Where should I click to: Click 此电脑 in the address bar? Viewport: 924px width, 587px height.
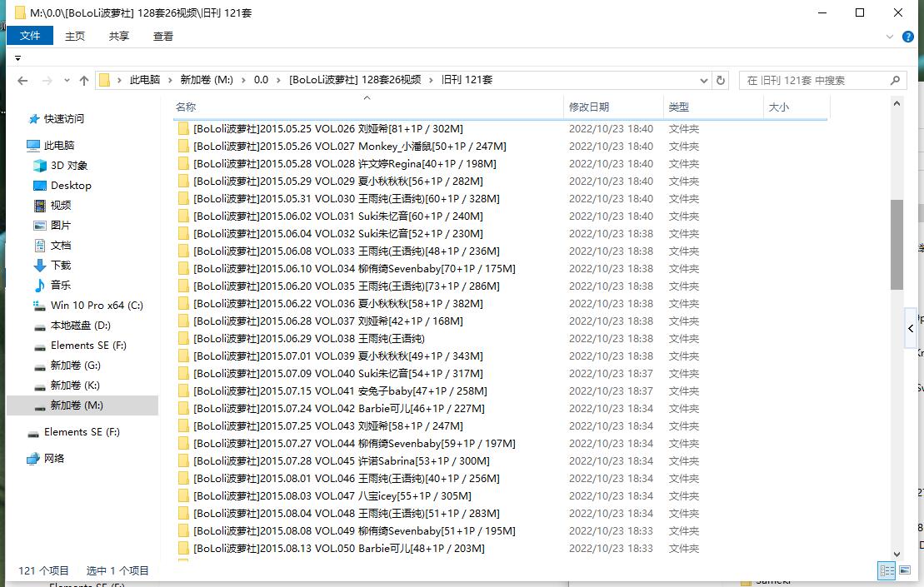pos(145,80)
